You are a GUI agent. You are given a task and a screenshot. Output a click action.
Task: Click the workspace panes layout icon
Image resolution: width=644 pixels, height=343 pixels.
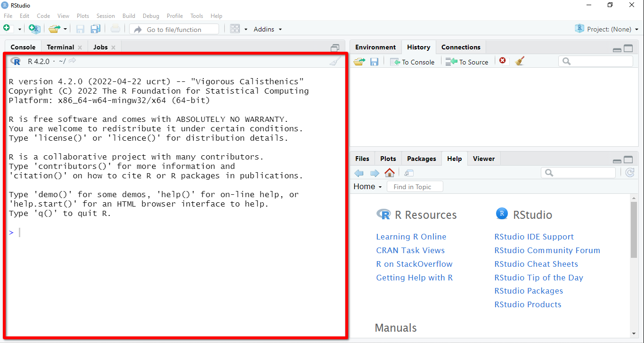tap(235, 29)
